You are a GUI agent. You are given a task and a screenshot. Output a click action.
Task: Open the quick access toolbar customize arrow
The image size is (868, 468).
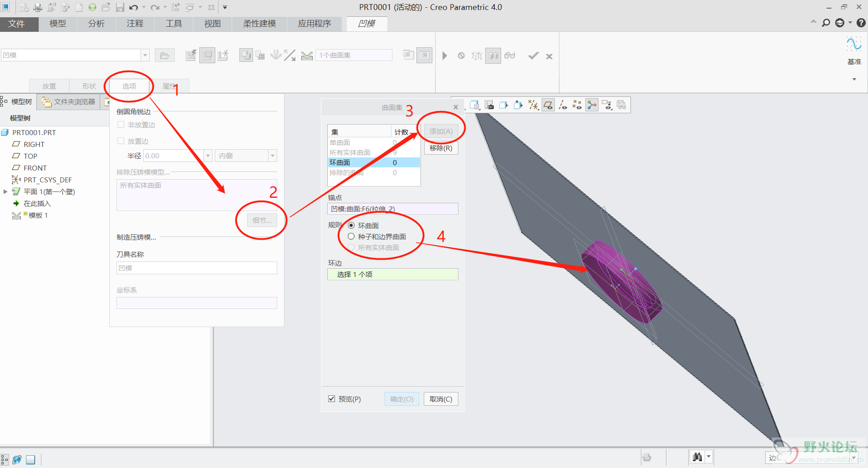[x=225, y=7]
